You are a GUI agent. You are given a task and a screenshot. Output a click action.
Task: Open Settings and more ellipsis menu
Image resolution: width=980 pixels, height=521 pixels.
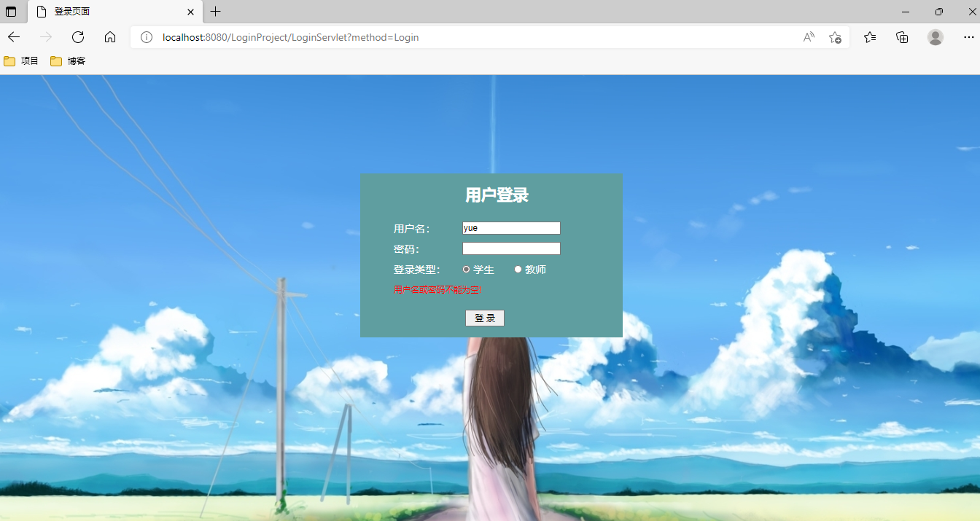point(969,37)
